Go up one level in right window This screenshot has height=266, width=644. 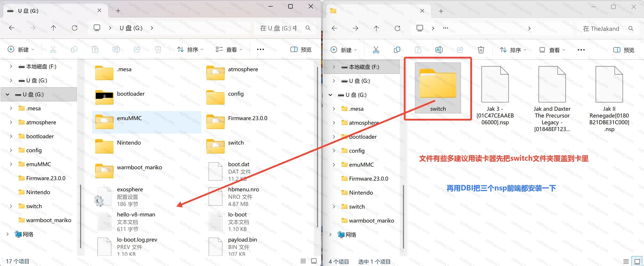click(x=376, y=28)
